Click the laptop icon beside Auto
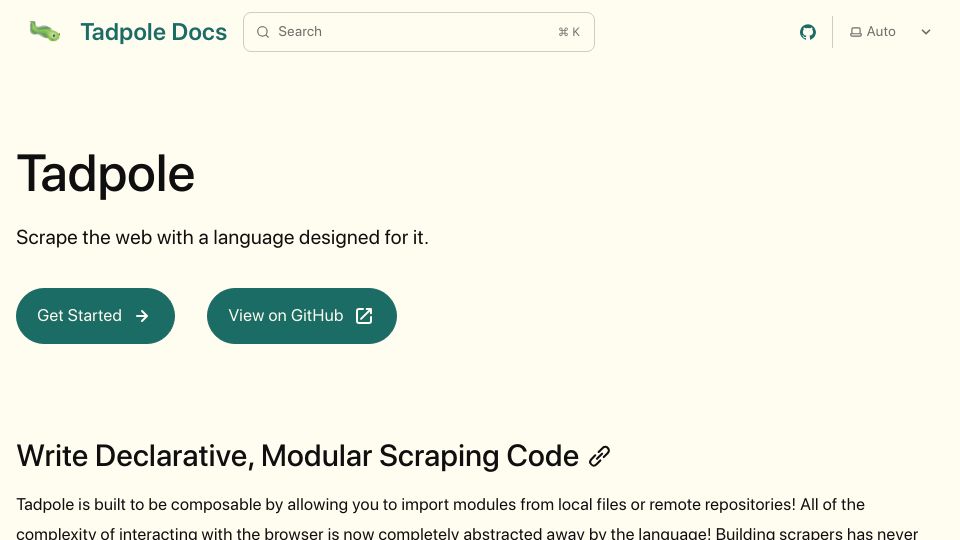This screenshot has width=960, height=540. click(855, 32)
